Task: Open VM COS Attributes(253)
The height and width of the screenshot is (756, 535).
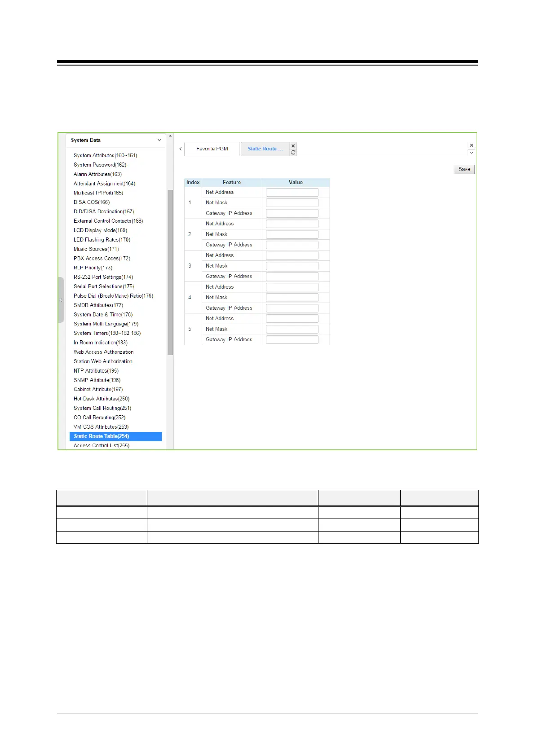Action: tap(101, 427)
